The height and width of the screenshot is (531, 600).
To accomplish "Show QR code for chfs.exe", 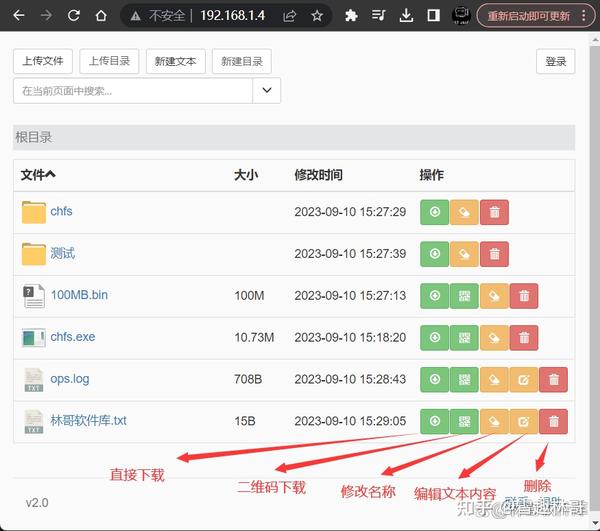I will (x=464, y=337).
